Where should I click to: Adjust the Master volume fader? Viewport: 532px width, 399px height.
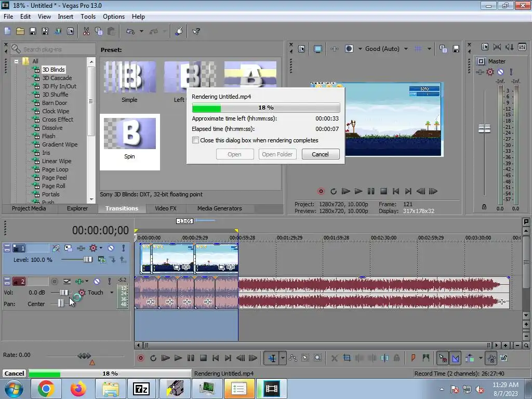(x=484, y=129)
